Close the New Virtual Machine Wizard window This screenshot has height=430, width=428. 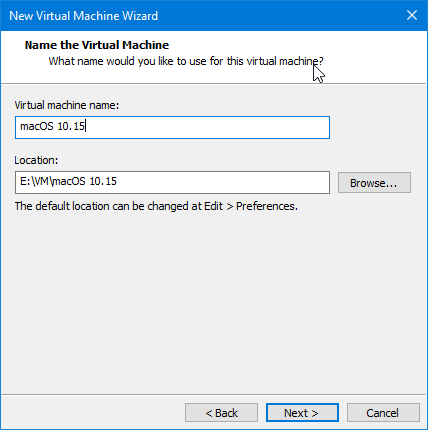pos(412,15)
